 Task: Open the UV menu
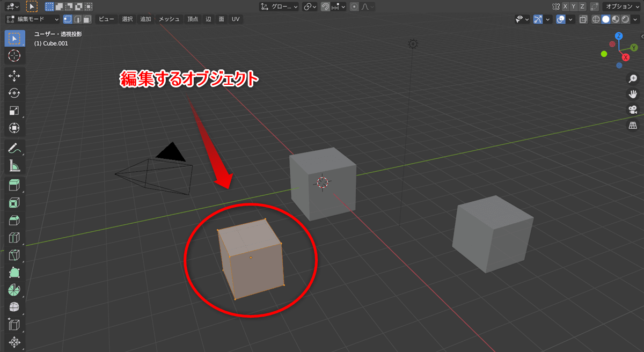[x=236, y=19]
